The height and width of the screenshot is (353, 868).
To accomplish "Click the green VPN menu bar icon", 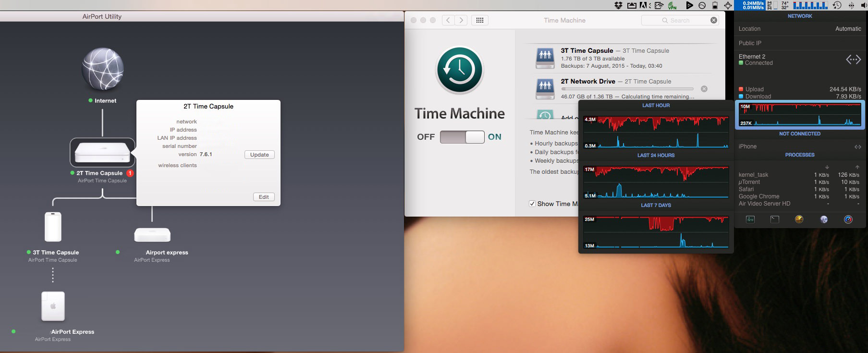I will click(x=672, y=5).
